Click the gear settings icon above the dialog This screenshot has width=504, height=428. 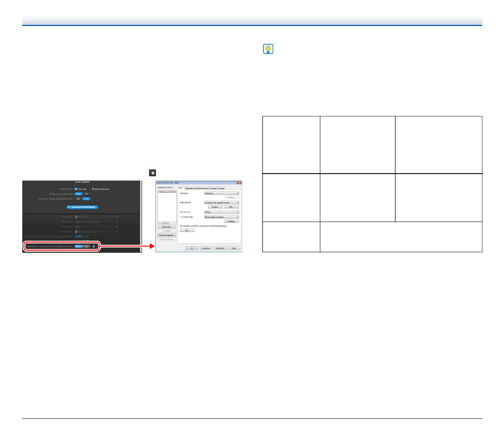153,173
